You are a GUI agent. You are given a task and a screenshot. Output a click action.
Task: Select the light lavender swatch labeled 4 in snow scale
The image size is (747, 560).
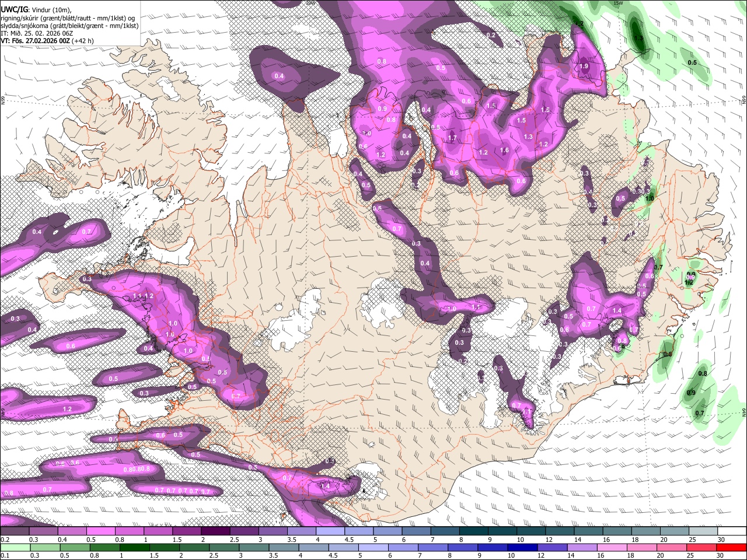tap(330, 531)
